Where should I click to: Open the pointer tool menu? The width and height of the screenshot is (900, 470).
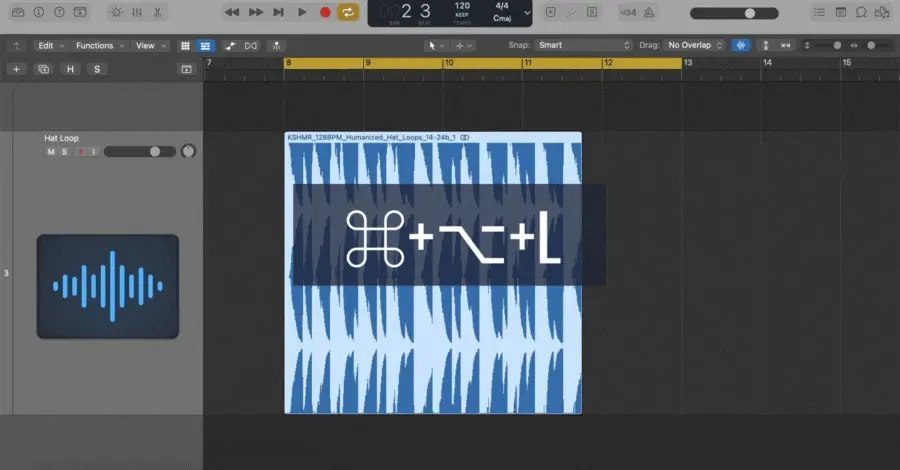click(x=436, y=45)
